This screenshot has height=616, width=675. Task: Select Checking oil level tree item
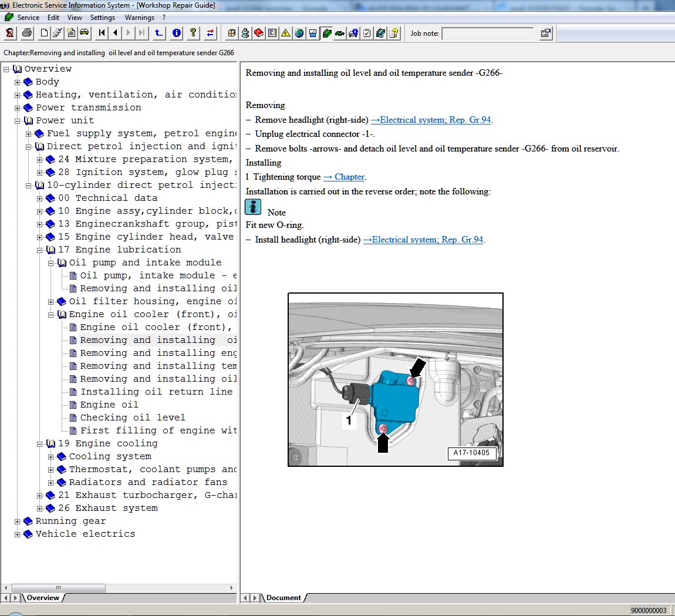click(133, 418)
